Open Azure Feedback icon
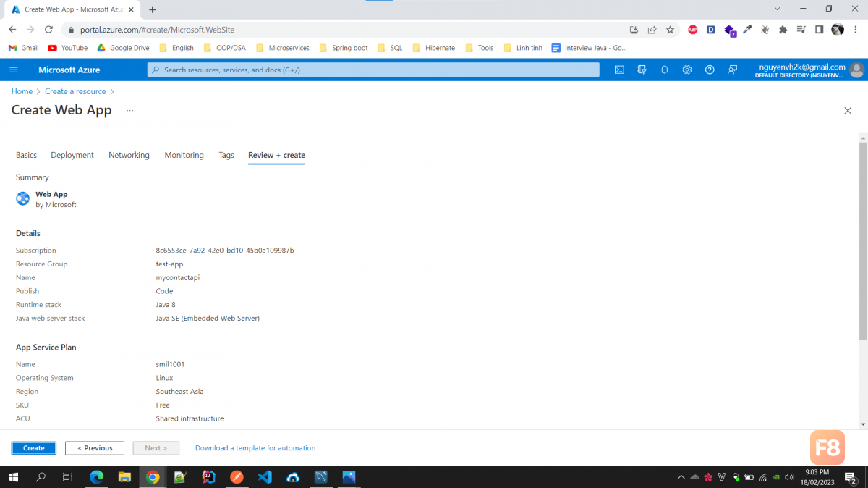 [x=732, y=70]
